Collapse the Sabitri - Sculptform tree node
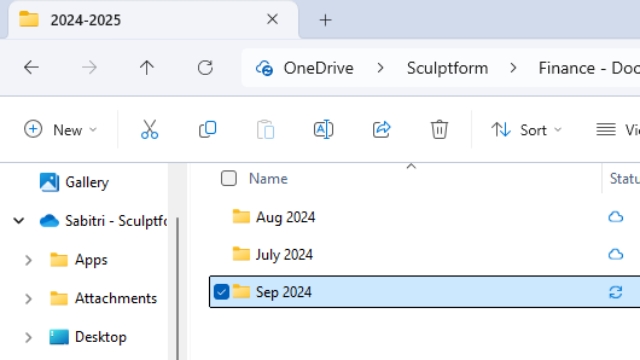 (x=19, y=221)
